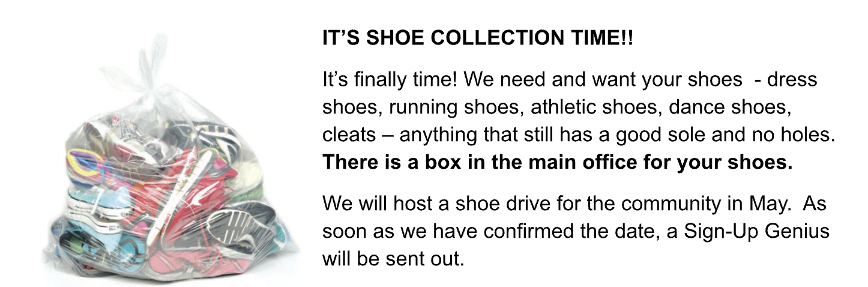Image resolution: width=868 pixels, height=287 pixels.
Task: Click the word "community"
Action: pyautogui.click(x=666, y=204)
